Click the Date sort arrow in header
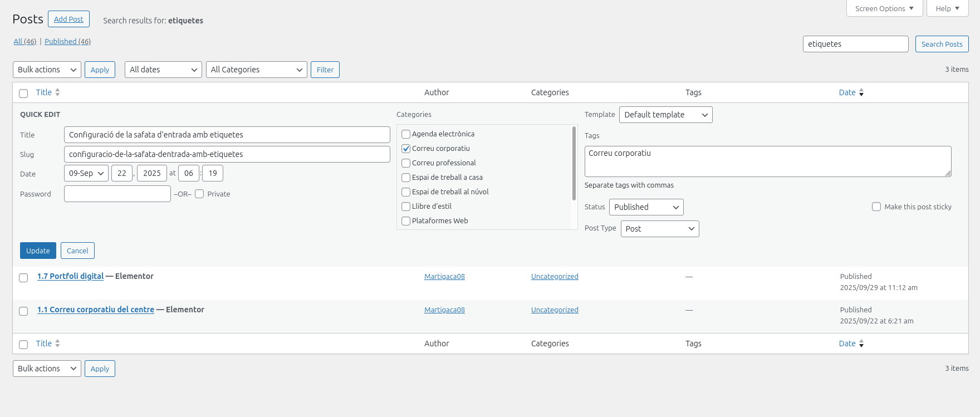Image resolution: width=980 pixels, height=417 pixels. point(861,93)
